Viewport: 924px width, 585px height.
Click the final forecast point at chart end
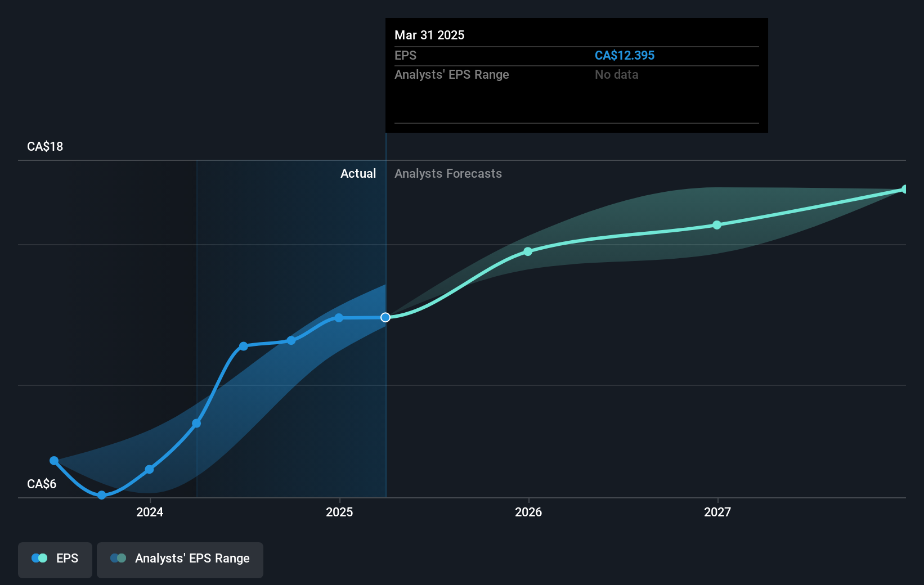tap(905, 190)
